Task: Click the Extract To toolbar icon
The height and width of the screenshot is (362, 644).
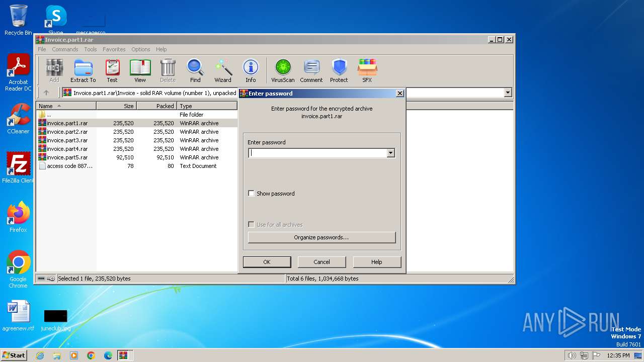Action: click(83, 70)
